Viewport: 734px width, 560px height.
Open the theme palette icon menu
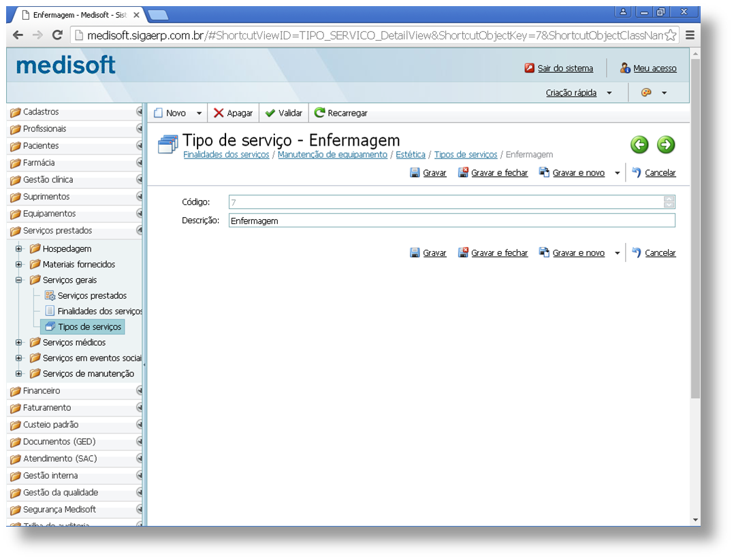point(646,93)
